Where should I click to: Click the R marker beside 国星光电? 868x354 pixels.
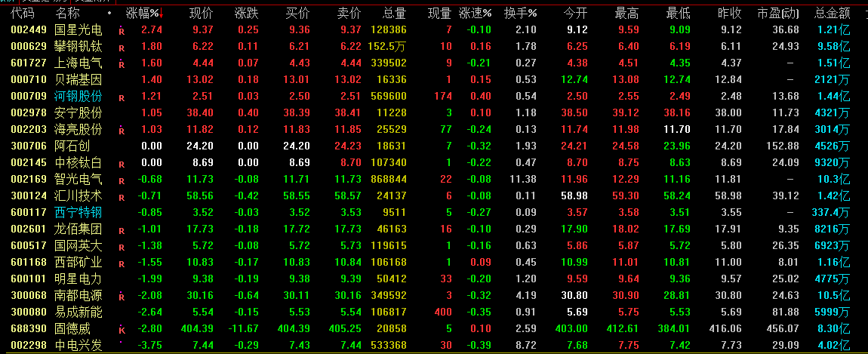coord(122,31)
